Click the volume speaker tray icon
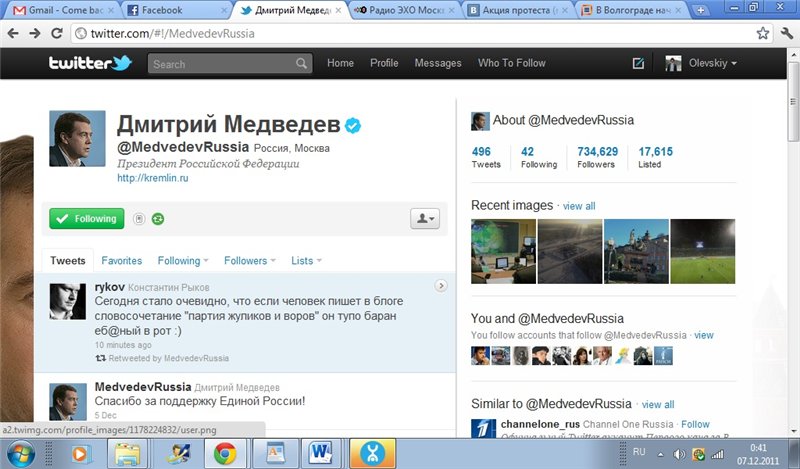This screenshot has width=800, height=469. point(679,454)
